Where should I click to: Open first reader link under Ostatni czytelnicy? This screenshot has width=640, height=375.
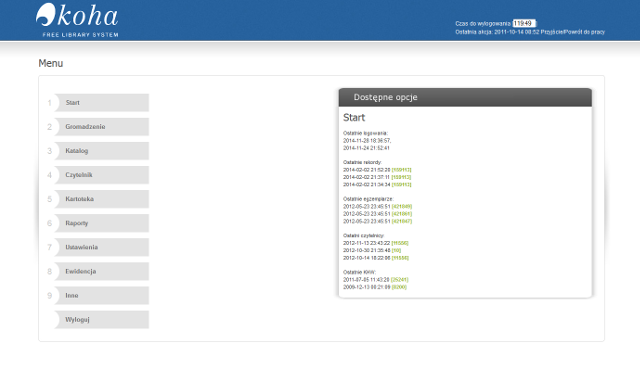pyautogui.click(x=400, y=243)
